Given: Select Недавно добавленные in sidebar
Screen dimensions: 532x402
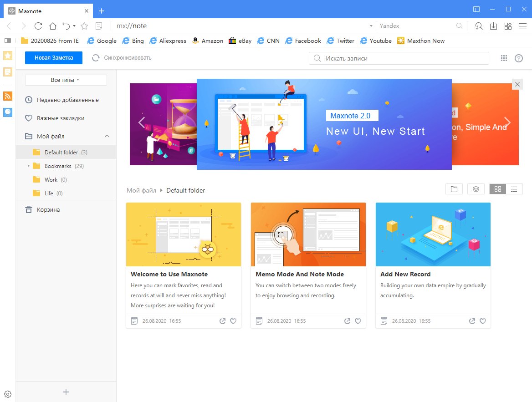Looking at the screenshot, I should (x=67, y=100).
